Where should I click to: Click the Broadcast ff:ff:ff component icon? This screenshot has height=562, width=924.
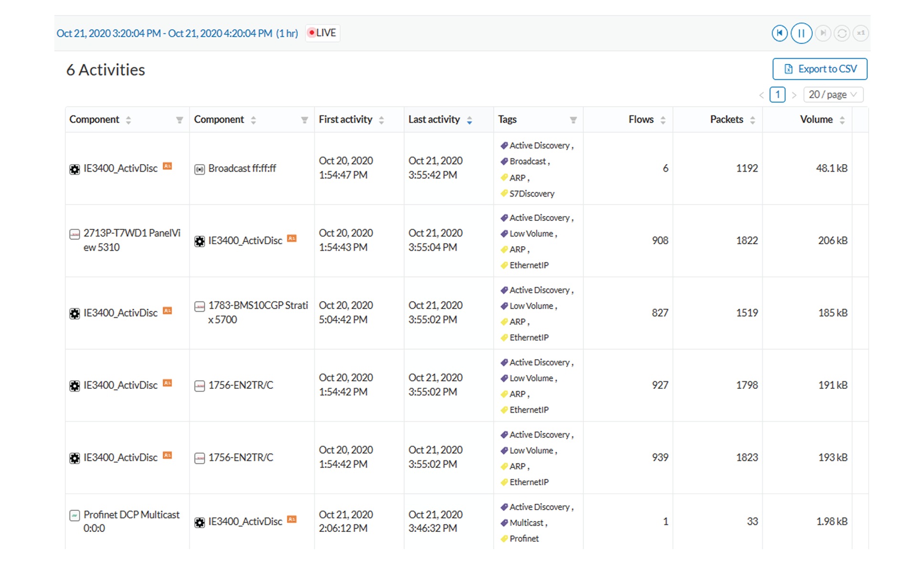click(x=199, y=169)
